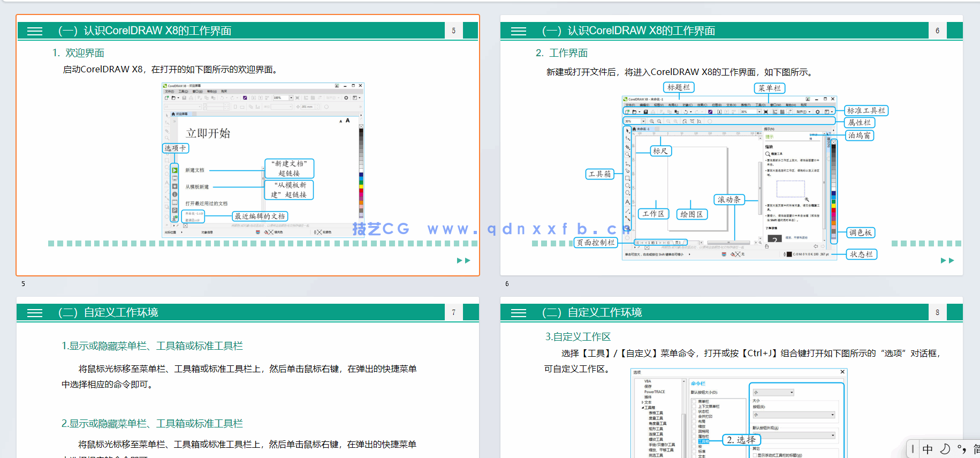The height and width of the screenshot is (458, 980).
Task: Click the hamburger icon on slide 7 header
Action: click(x=35, y=313)
